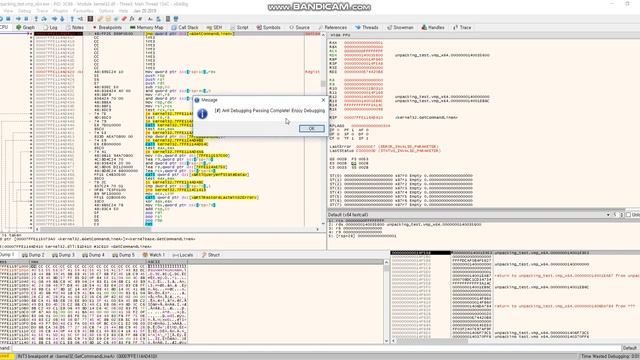This screenshot has width=640, height=360.
Task: Click the Run arrow toolbar icon
Action: [18, 19]
